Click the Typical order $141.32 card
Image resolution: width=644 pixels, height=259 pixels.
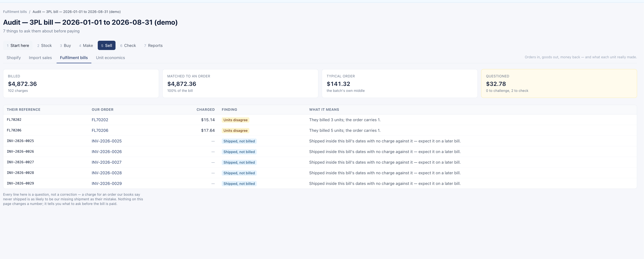(399, 83)
